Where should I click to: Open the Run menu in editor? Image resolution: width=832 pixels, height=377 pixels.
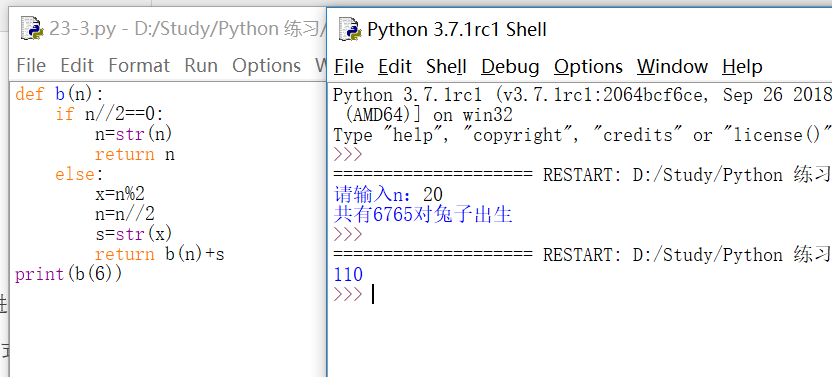201,65
